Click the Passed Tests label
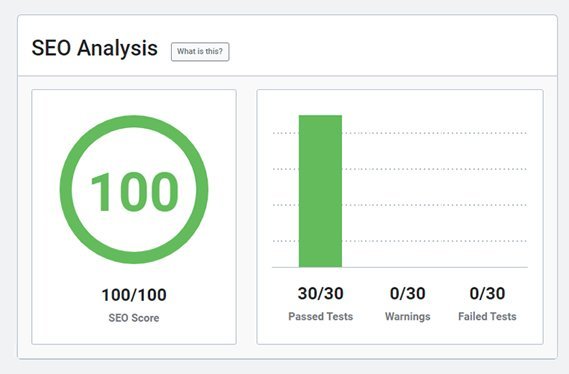The image size is (569, 374). (x=320, y=316)
